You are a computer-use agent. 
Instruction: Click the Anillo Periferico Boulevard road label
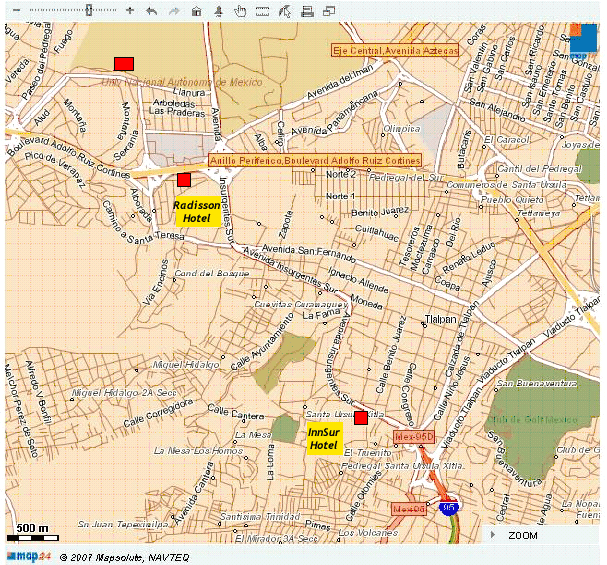pos(315,160)
